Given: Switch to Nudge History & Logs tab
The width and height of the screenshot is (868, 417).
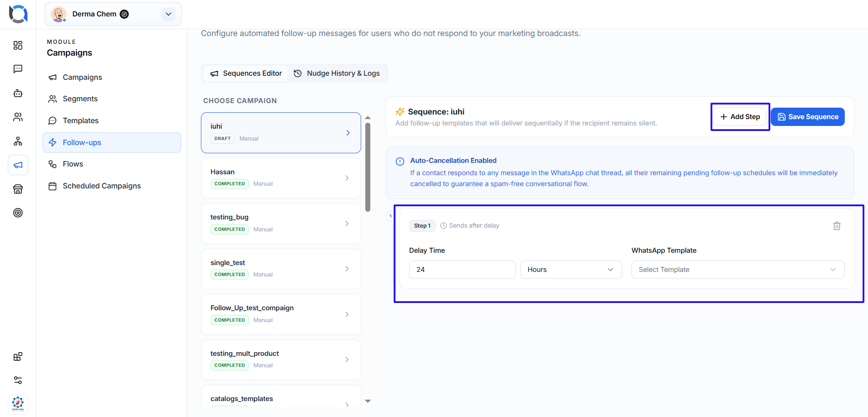Looking at the screenshot, I should tap(337, 73).
